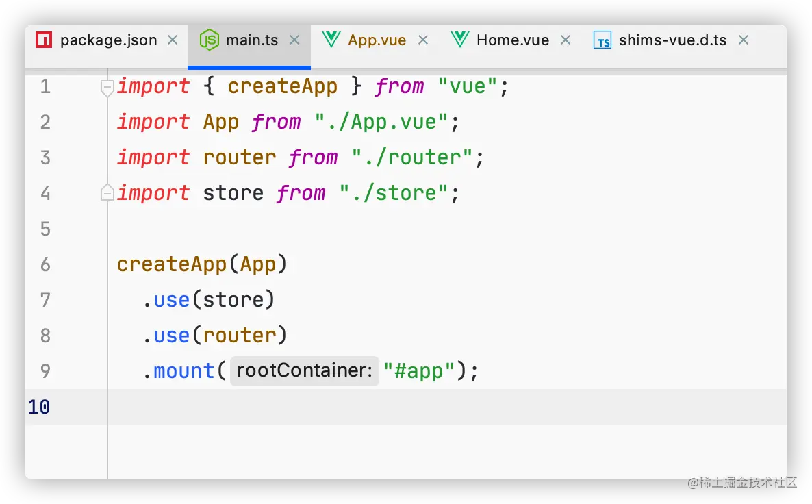Click the use method on the store line
The image size is (812, 504).
click(x=172, y=301)
